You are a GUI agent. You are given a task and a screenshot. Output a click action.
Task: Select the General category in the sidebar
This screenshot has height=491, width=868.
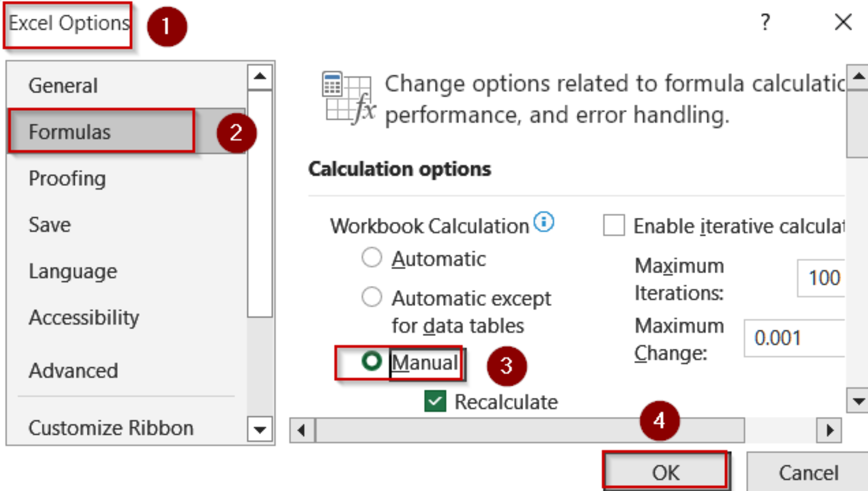(x=64, y=86)
